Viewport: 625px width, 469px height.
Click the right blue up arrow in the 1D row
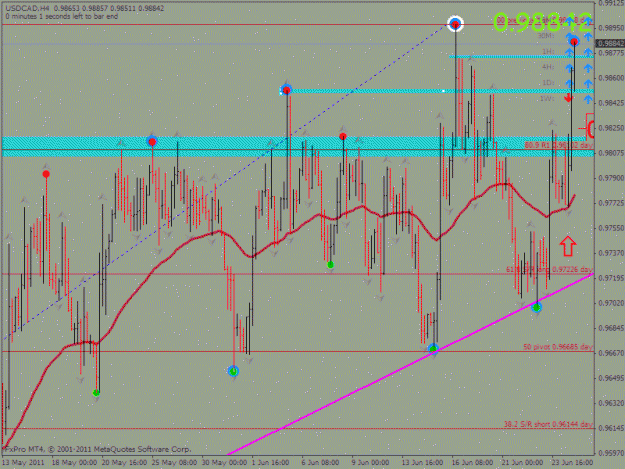588,83
